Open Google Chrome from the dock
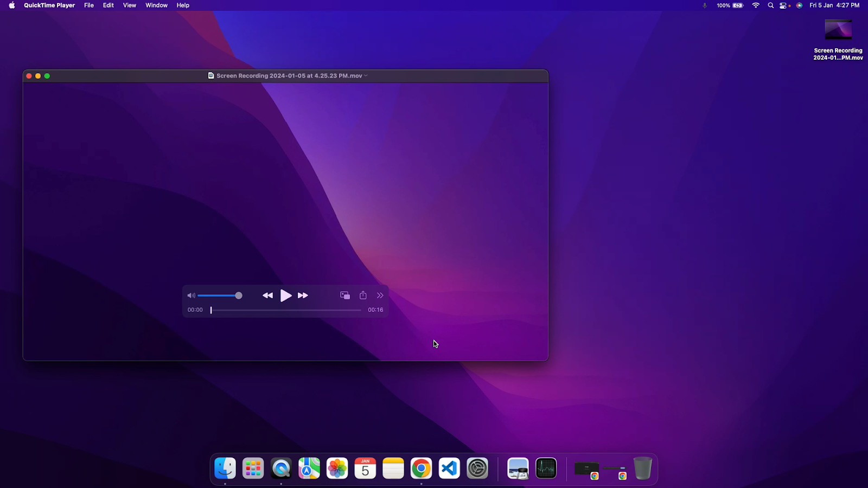Image resolution: width=868 pixels, height=488 pixels. 421,468
